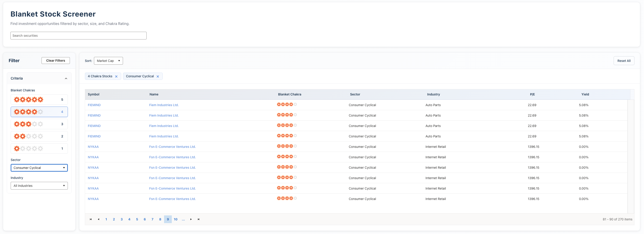Go to page 10
The width and height of the screenshot is (644, 234).
[176, 219]
